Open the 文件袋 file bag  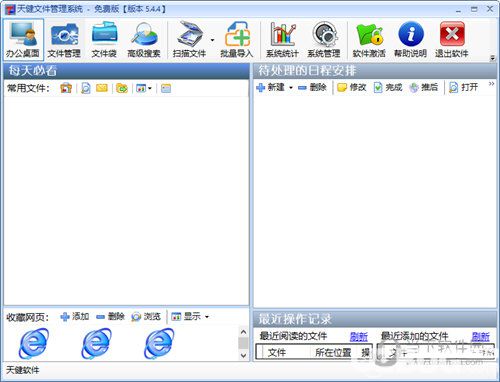[x=104, y=39]
